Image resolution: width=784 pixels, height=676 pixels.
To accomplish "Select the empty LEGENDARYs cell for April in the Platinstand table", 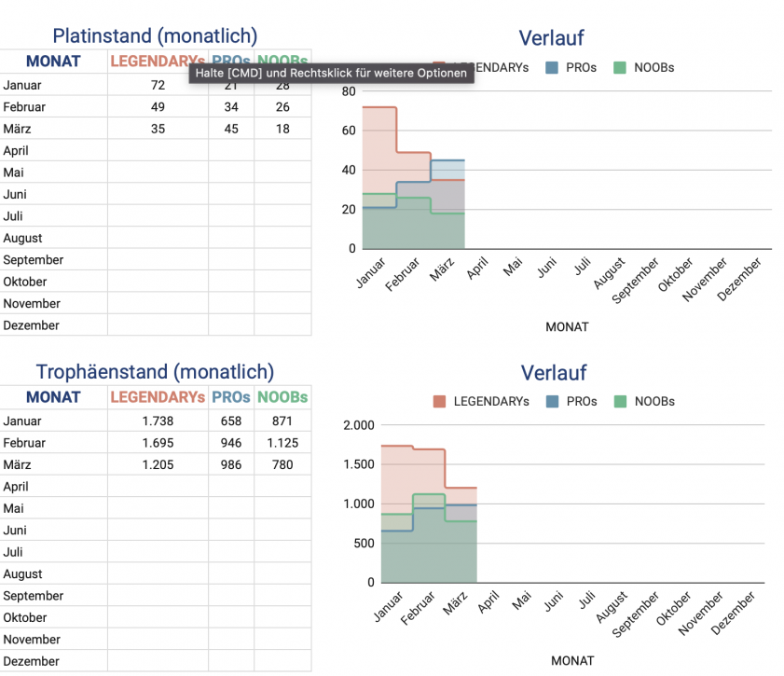I will click(158, 150).
